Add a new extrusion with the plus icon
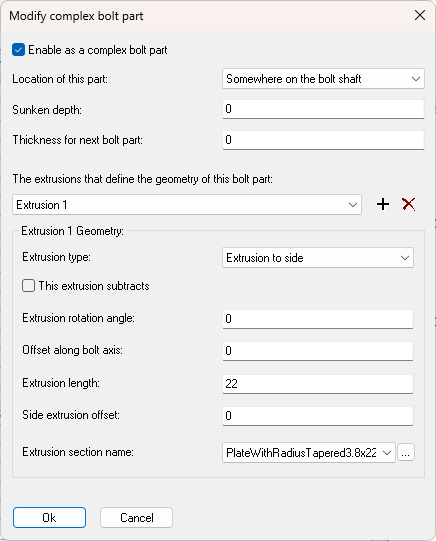Screen dimensions: 436x541 (383, 204)
